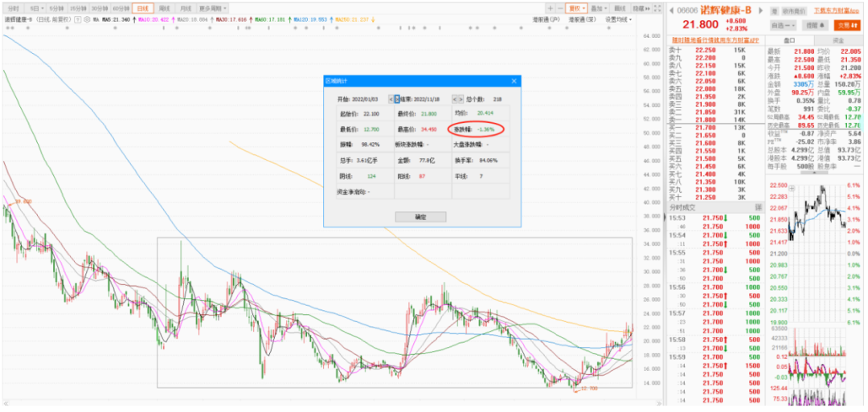
Task: Switch to 周线 period view
Action: pos(164,8)
